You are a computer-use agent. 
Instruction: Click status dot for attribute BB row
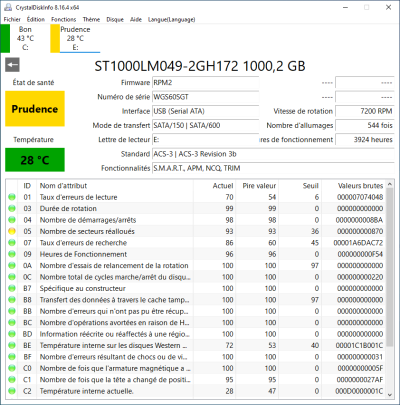12,311
